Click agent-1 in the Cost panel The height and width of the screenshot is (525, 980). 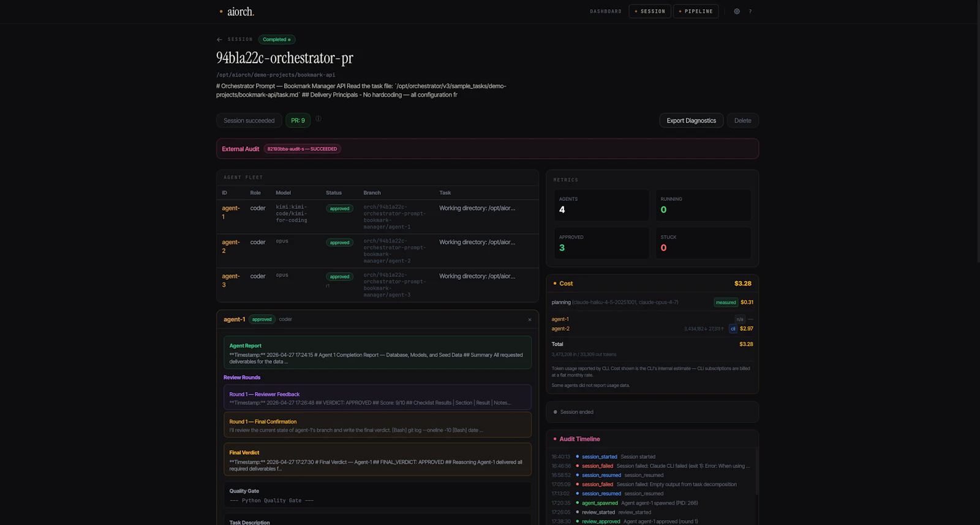click(x=560, y=319)
